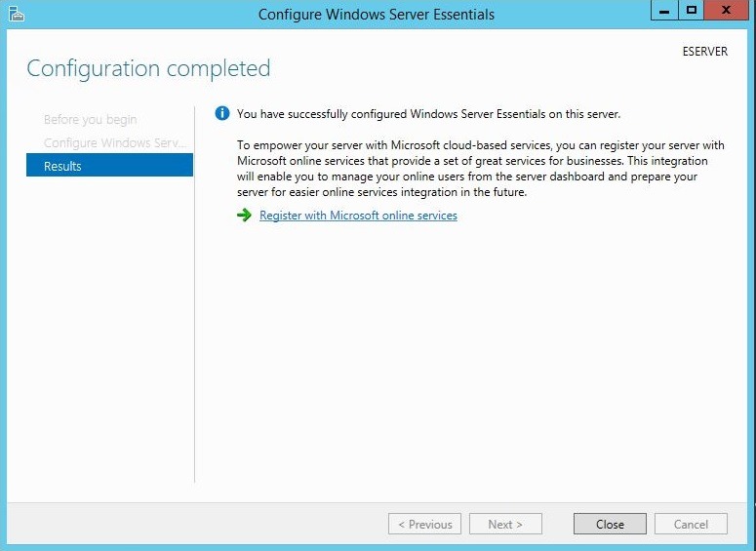Click the wizard icon in the title bar

[x=15, y=14]
